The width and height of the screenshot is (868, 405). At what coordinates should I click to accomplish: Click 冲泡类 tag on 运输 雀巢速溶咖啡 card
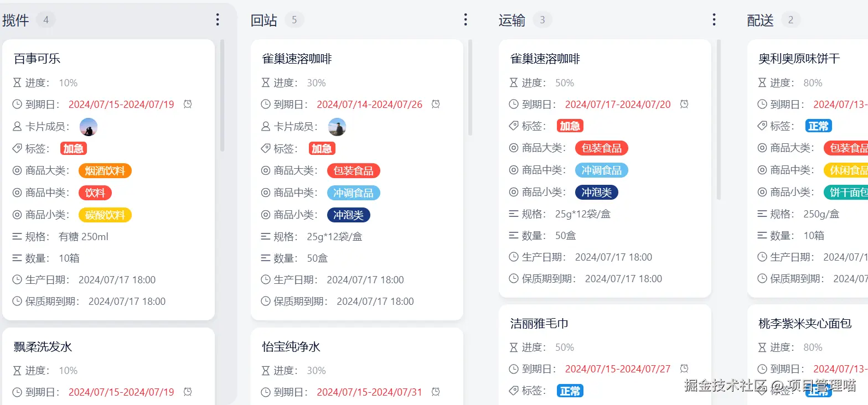pyautogui.click(x=597, y=193)
